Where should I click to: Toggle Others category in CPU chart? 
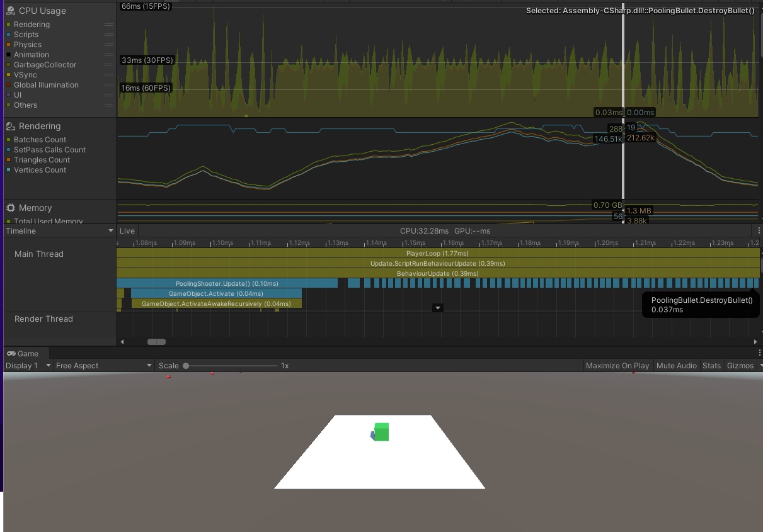click(x=8, y=105)
